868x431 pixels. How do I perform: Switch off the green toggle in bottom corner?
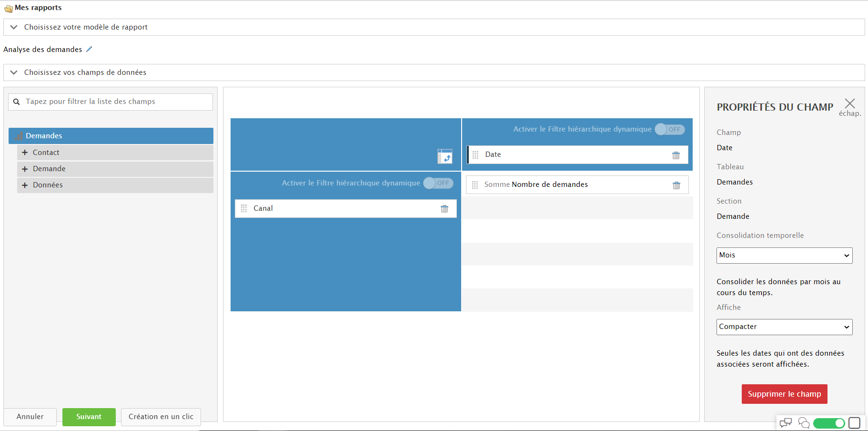[829, 423]
